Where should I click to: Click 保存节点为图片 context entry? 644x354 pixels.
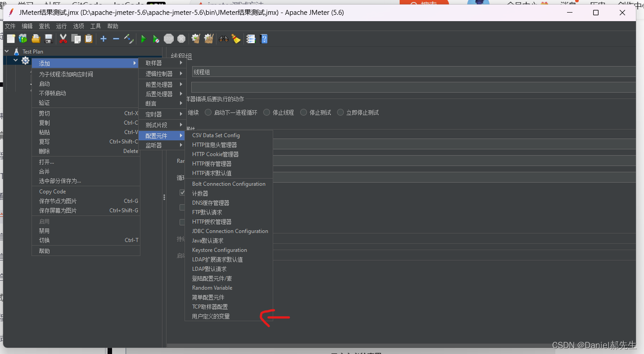pos(86,201)
